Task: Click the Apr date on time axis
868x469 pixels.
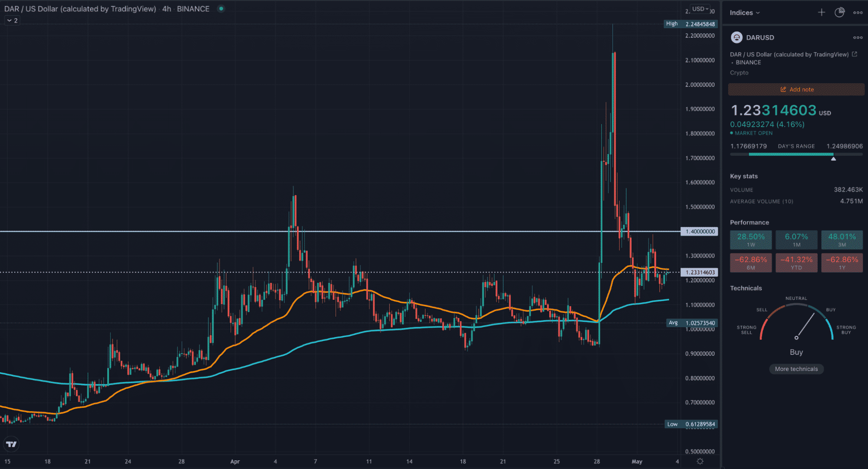Action: click(235, 462)
